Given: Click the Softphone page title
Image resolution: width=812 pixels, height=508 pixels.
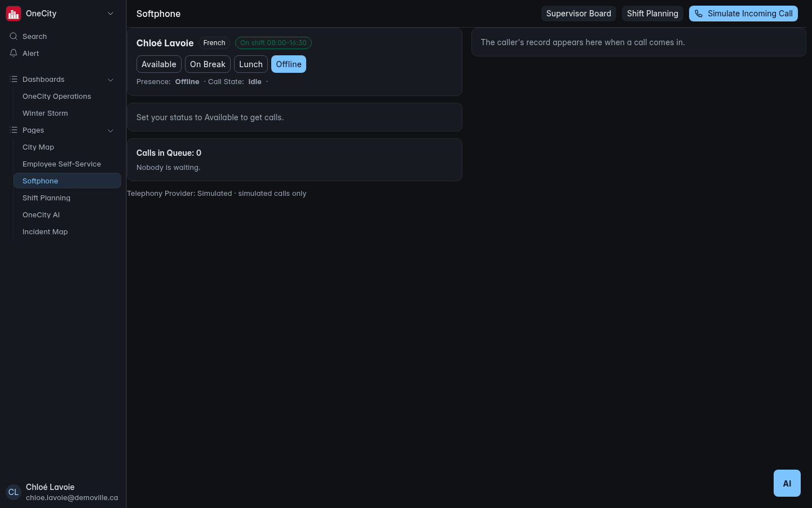Looking at the screenshot, I should [158, 14].
